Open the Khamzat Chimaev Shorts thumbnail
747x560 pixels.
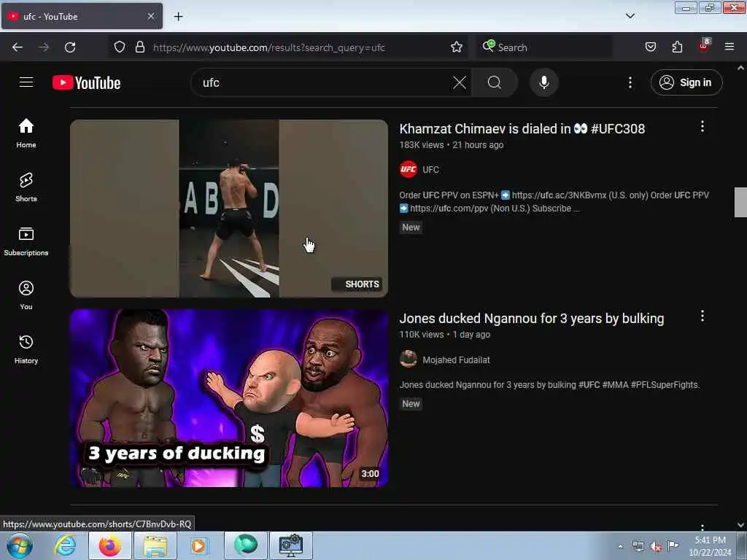tap(228, 209)
